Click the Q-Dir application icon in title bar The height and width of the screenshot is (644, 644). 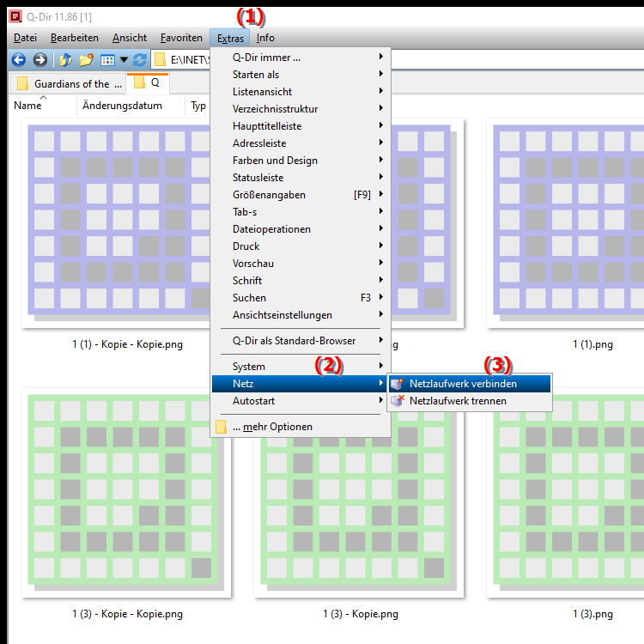pyautogui.click(x=15, y=17)
